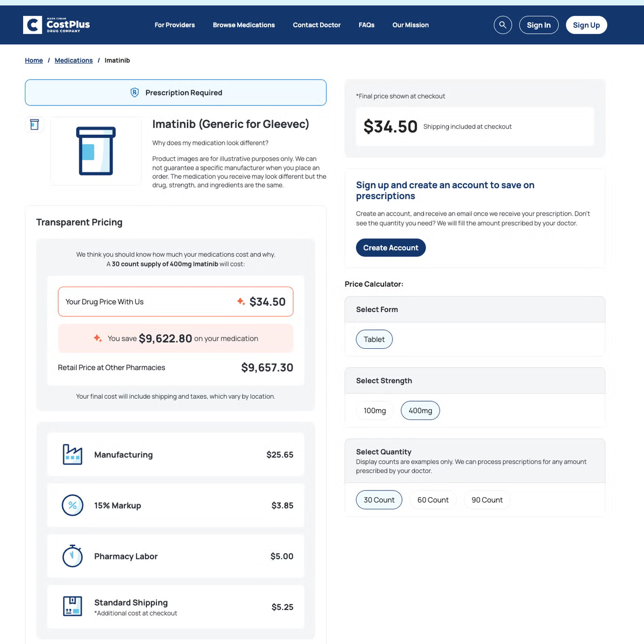Viewport: 644px width, 644px height.
Task: Click the '*Final price shown at checkout' note
Action: [401, 96]
